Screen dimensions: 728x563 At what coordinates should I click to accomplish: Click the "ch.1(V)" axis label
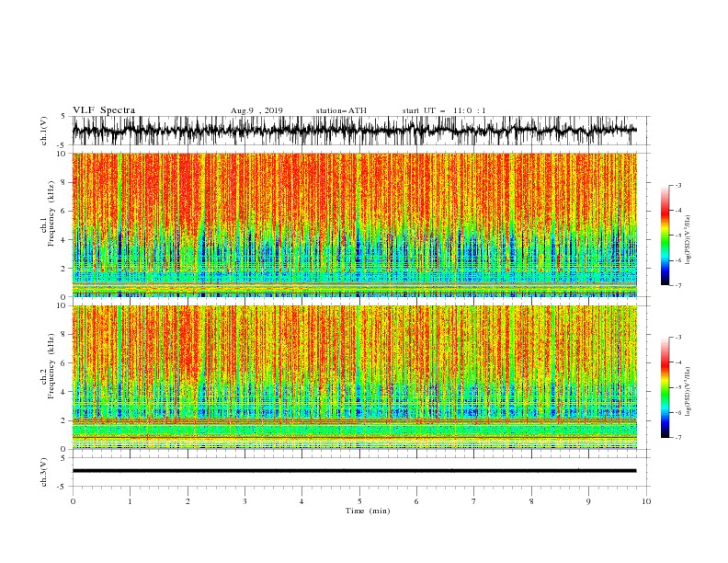click(44, 131)
